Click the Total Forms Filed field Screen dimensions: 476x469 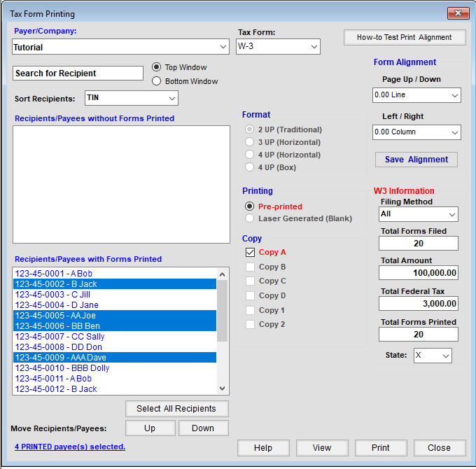(x=419, y=243)
